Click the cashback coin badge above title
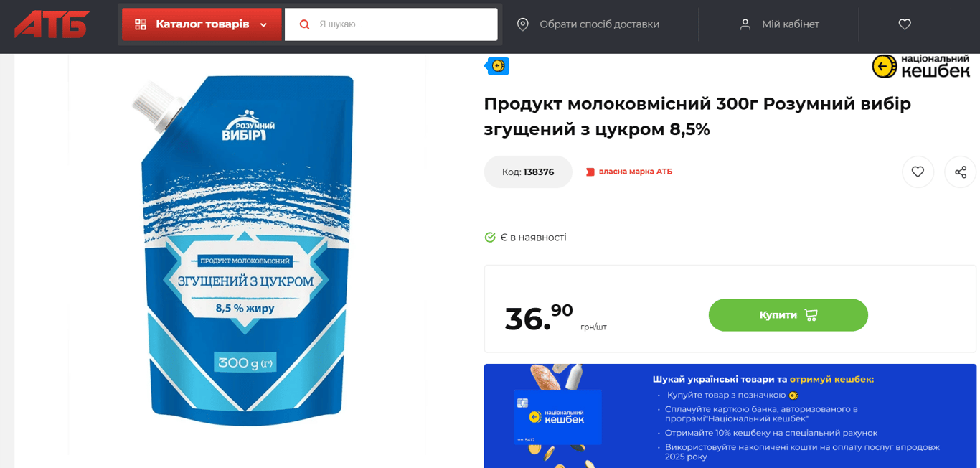Image resolution: width=980 pixels, height=468 pixels. point(497,66)
